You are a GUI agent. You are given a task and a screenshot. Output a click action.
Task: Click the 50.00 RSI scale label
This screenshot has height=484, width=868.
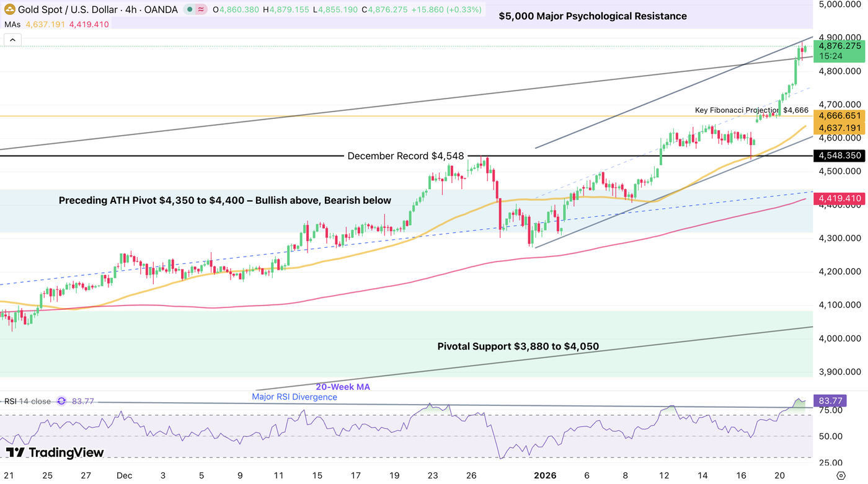tap(830, 436)
